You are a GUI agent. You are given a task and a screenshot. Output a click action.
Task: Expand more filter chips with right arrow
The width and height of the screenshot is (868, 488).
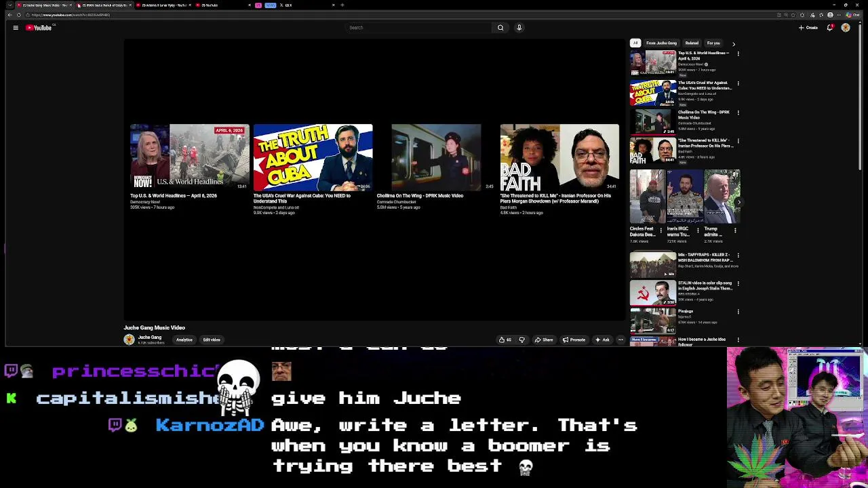[x=733, y=44]
